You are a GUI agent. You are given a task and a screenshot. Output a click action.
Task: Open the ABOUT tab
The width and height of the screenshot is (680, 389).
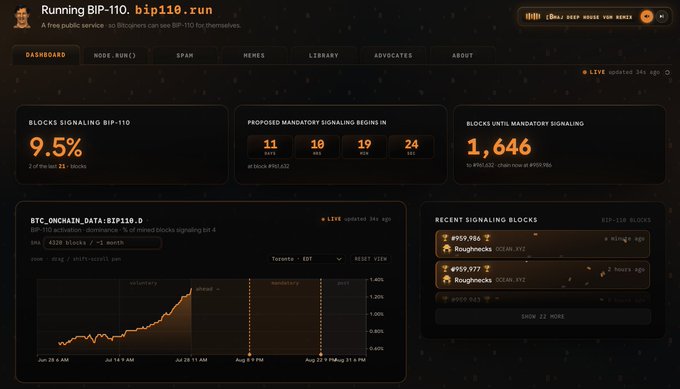tap(463, 56)
